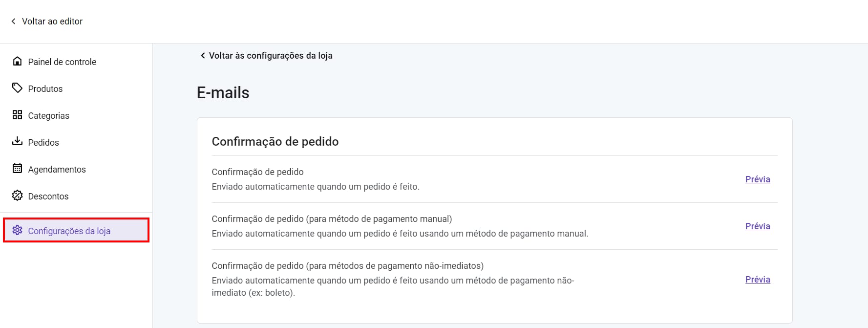868x328 pixels.
Task: Open the Descontos menu entry
Action: point(48,197)
